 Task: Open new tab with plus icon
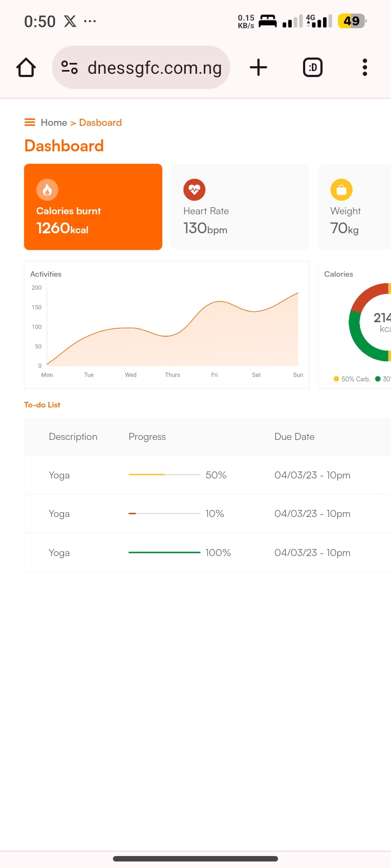click(258, 68)
